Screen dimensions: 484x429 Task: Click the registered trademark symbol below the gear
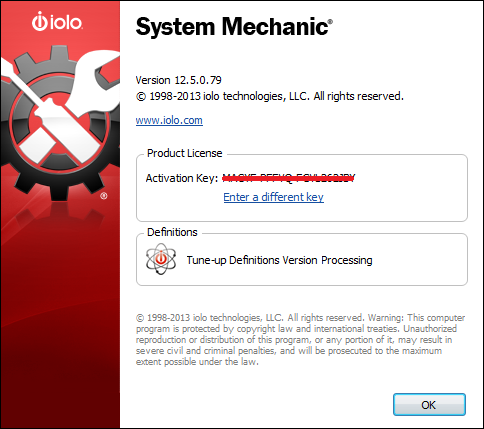(104, 196)
